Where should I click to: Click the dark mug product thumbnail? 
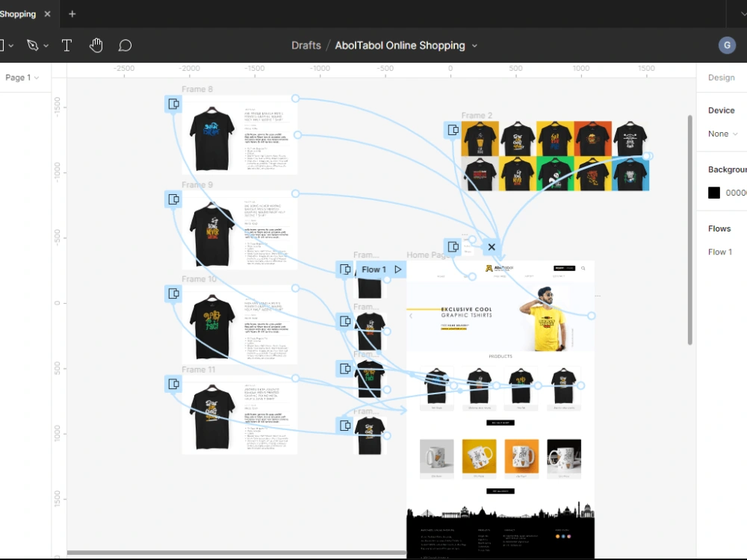(x=564, y=456)
